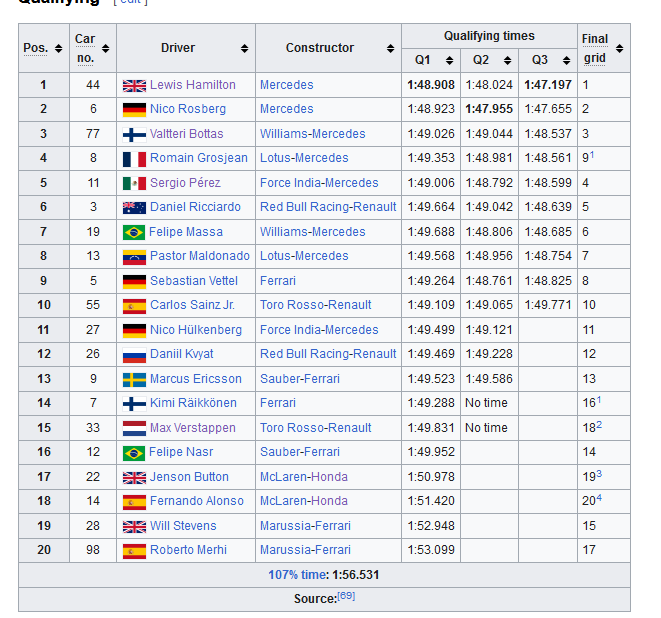Screen dimensions: 661x618
Task: Open the Roberto Merhi driver link
Action: (188, 550)
